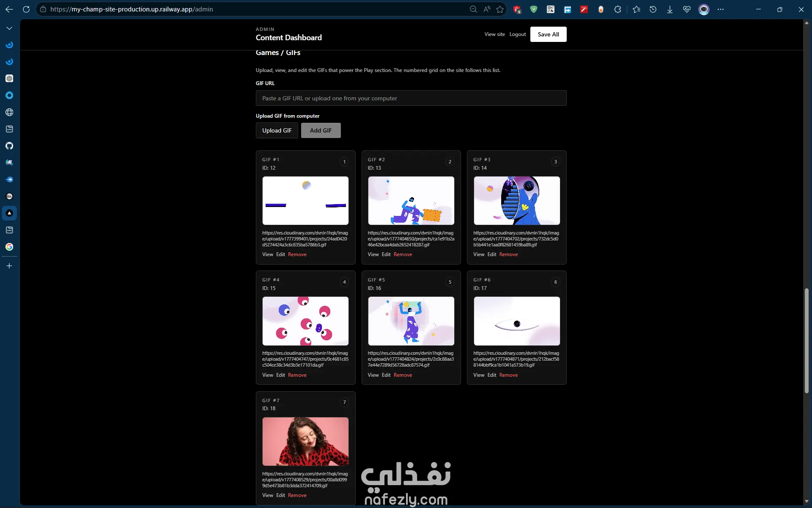This screenshot has height=508, width=812.
Task: Open the GIF #1 thumbnail preview
Action: coord(305,201)
